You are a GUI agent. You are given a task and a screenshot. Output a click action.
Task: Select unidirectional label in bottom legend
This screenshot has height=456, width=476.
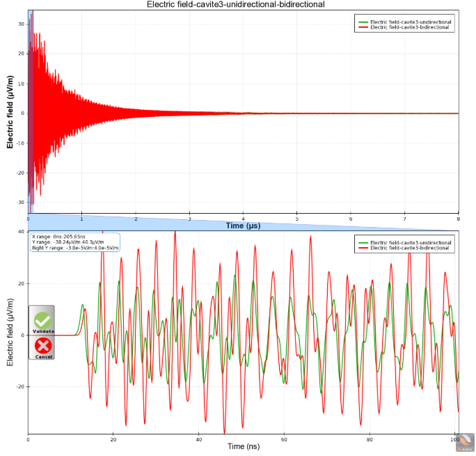click(x=411, y=243)
